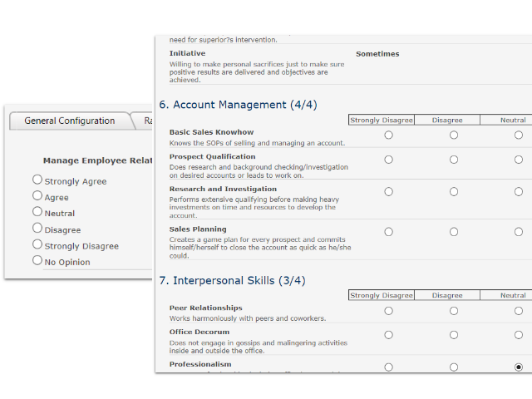The width and height of the screenshot is (532, 399).
Task: Click the Manage Employee Relations question heading
Action: pos(98,160)
